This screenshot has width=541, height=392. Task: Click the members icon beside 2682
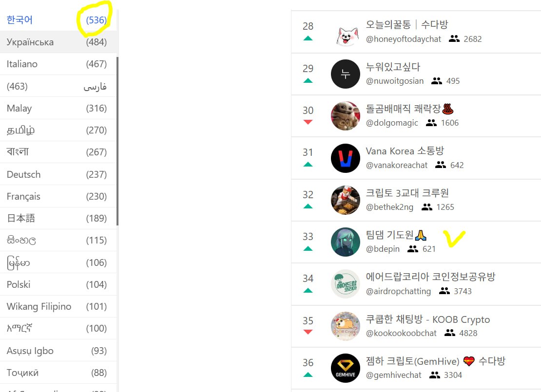click(454, 39)
